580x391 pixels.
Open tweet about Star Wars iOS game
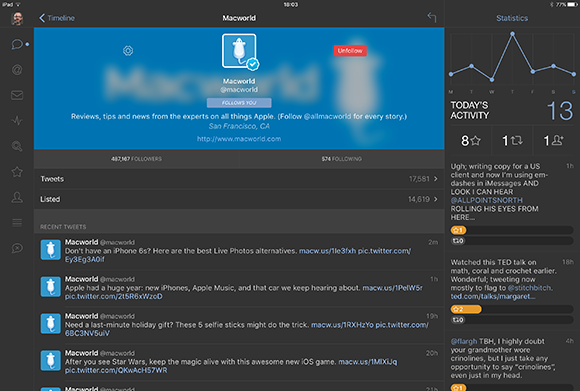tap(239, 362)
